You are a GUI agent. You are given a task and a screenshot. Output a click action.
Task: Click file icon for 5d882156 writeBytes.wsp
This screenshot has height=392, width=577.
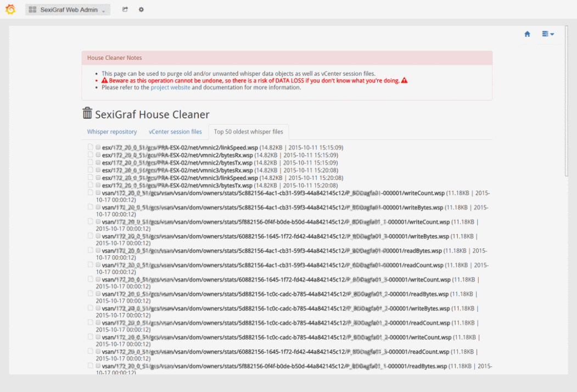click(91, 308)
